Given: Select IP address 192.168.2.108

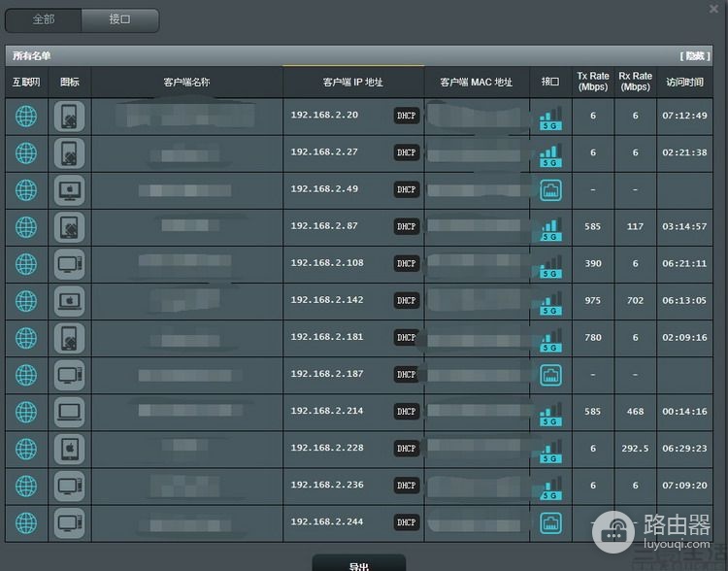Looking at the screenshot, I should pyautogui.click(x=327, y=263).
